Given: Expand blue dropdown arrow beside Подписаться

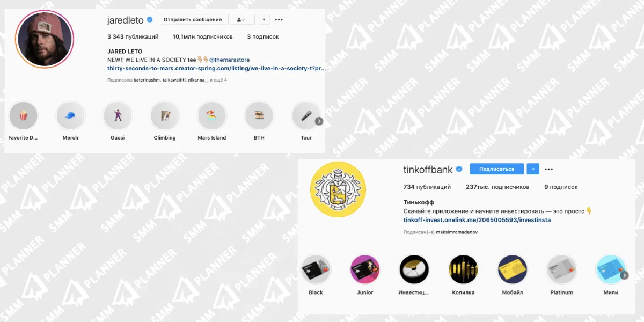Looking at the screenshot, I should pos(532,169).
